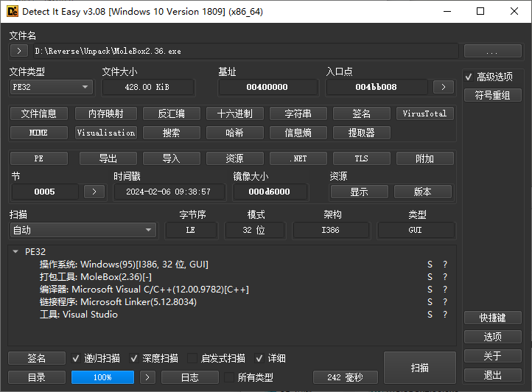
Task: Open the 信息熵 entropy view
Action: pos(298,133)
